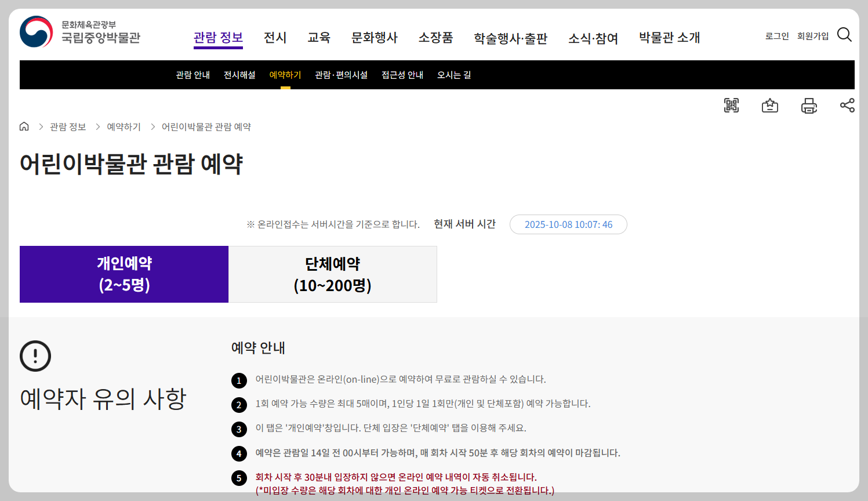Click the 로그인 link
The image size is (868, 501).
[776, 35]
